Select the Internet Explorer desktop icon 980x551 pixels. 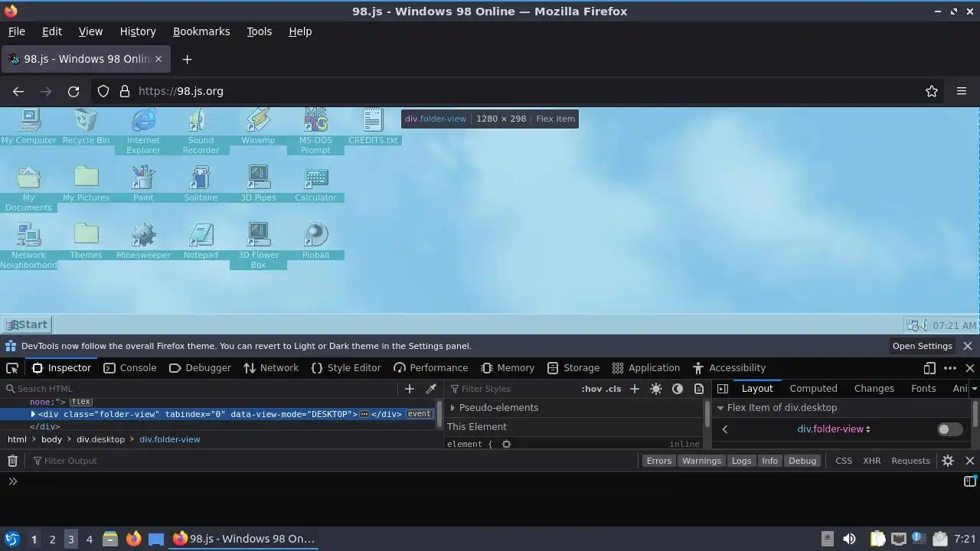click(143, 131)
